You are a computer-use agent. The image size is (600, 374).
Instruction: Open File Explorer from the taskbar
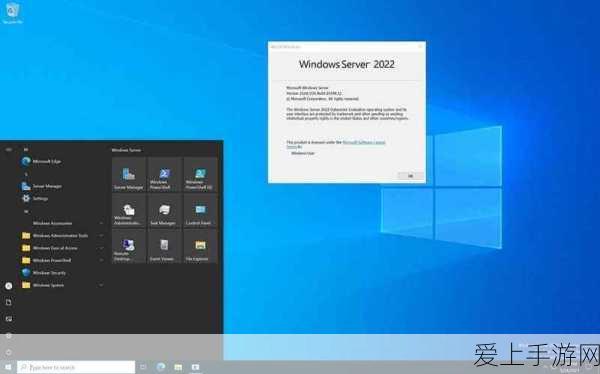point(178,367)
